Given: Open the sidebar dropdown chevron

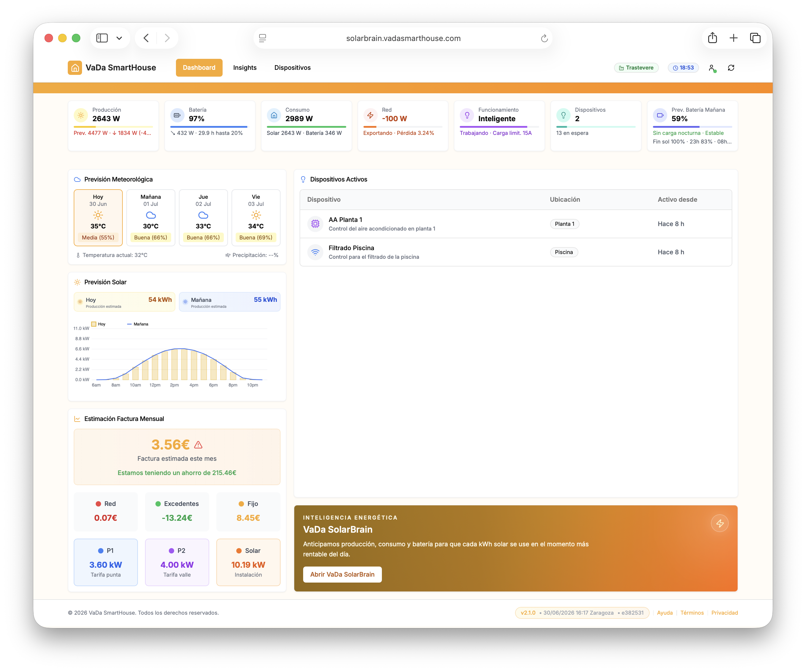Looking at the screenshot, I should coord(119,38).
